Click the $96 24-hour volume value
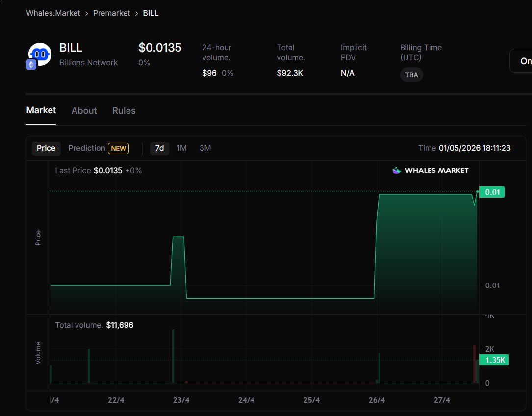The image size is (532, 416). pos(209,73)
